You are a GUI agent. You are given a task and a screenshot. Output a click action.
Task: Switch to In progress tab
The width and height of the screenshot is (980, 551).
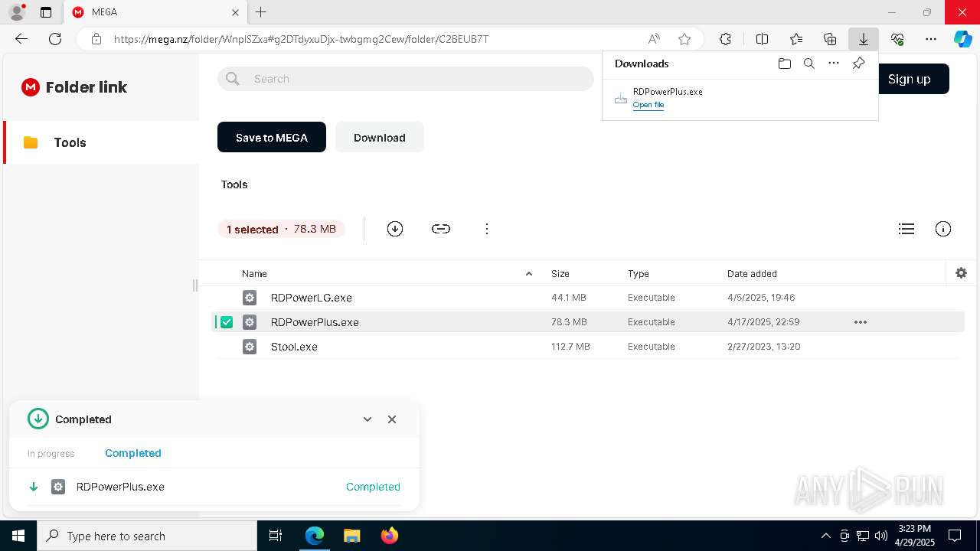51,454
